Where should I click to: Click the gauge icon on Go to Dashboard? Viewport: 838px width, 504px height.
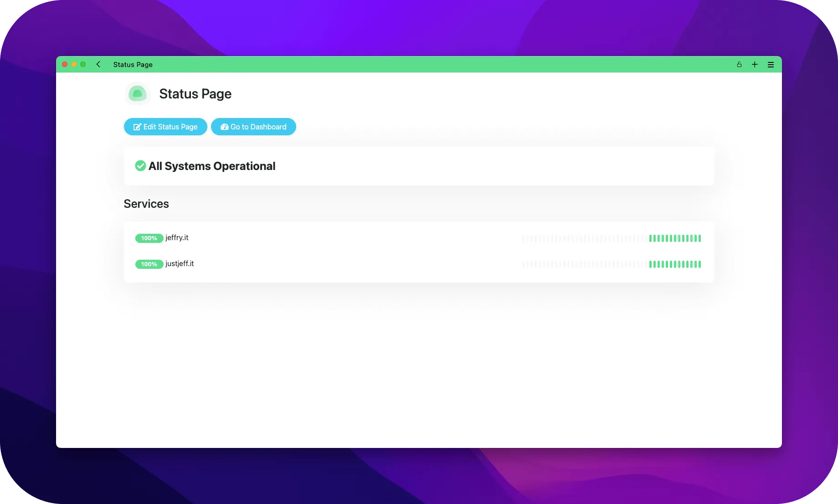click(x=224, y=127)
